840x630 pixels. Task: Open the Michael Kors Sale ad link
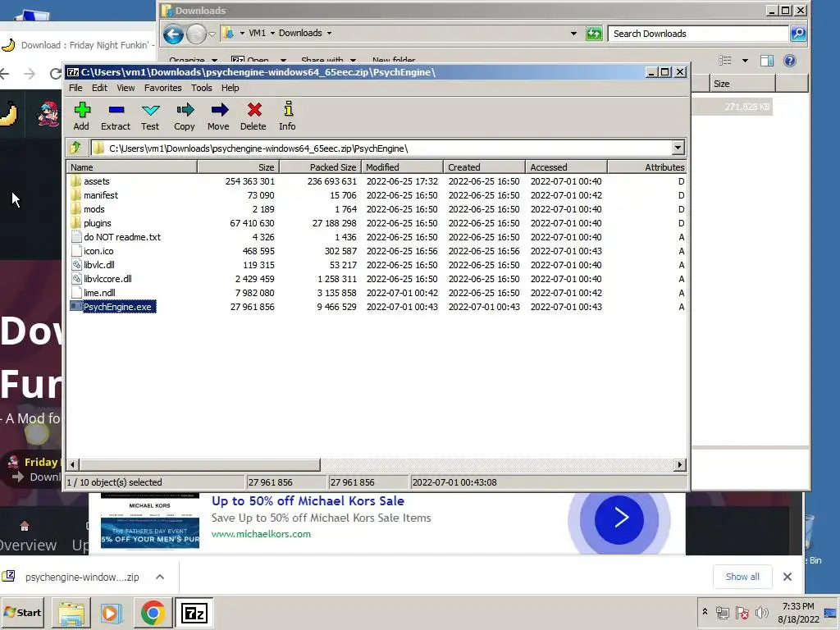click(x=308, y=501)
